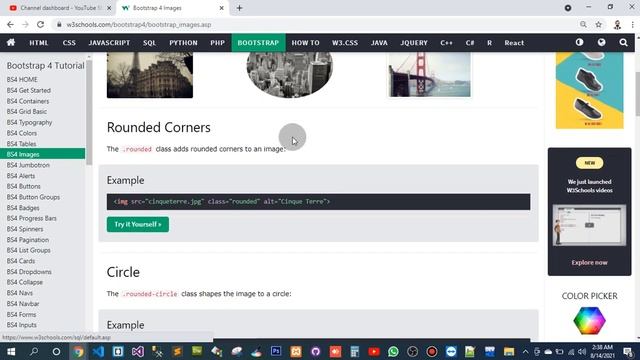Screen dimensions: 640x360
Task: Open the PHP menu item
Action: [218, 42]
